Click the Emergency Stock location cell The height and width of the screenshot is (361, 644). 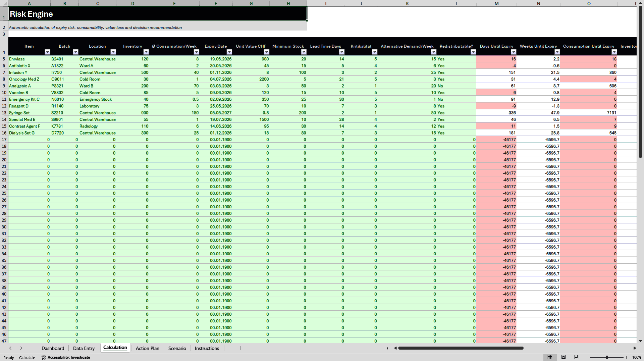click(97, 99)
